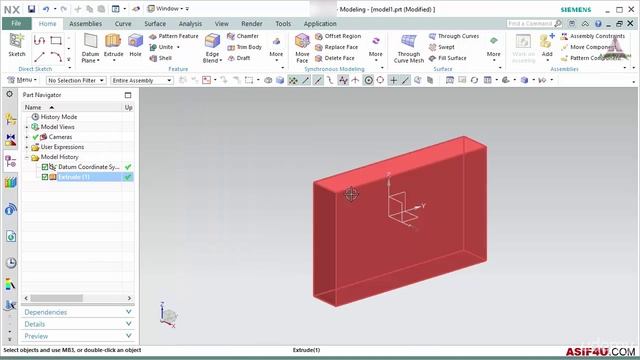Open the Menu dropdown button

tap(22, 80)
